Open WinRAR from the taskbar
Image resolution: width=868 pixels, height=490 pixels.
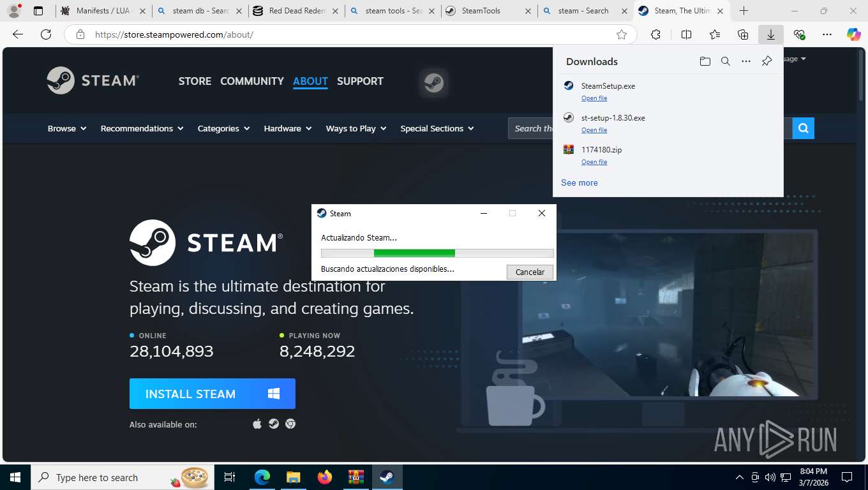(355, 477)
